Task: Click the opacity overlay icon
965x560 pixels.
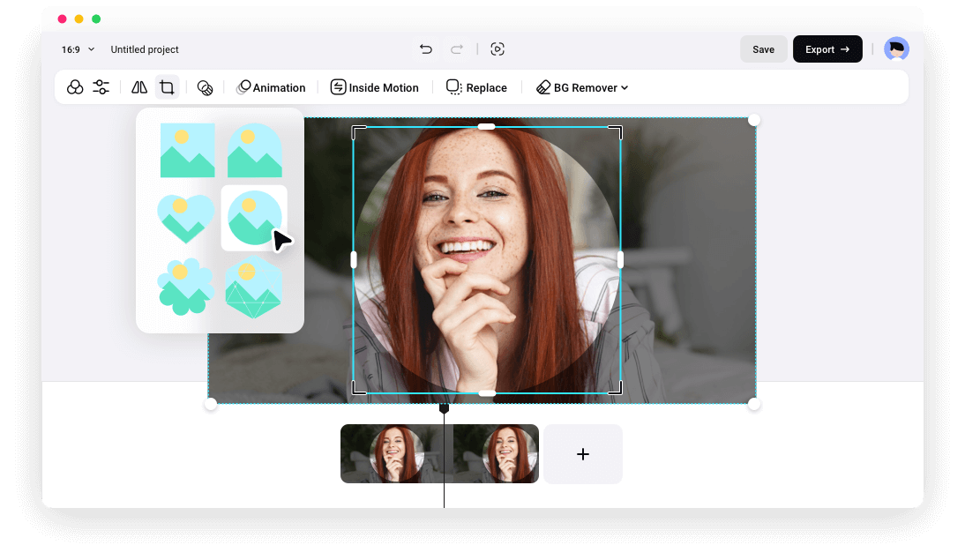Action: (x=205, y=87)
